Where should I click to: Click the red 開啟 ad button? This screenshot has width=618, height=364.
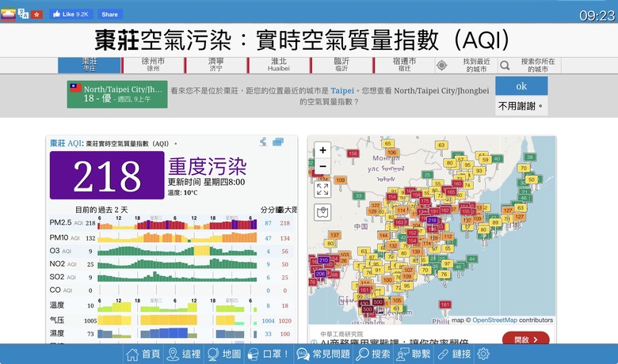525,339
